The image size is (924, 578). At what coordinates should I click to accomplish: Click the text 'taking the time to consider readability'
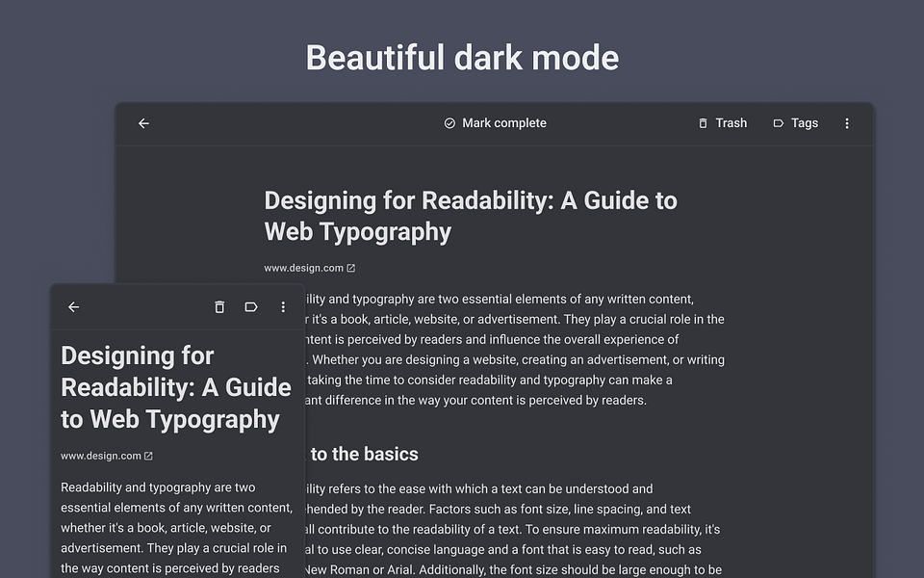414,380
